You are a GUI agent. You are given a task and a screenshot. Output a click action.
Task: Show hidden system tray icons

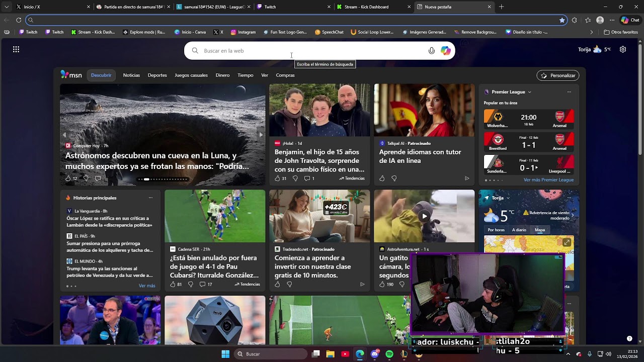tap(568, 354)
